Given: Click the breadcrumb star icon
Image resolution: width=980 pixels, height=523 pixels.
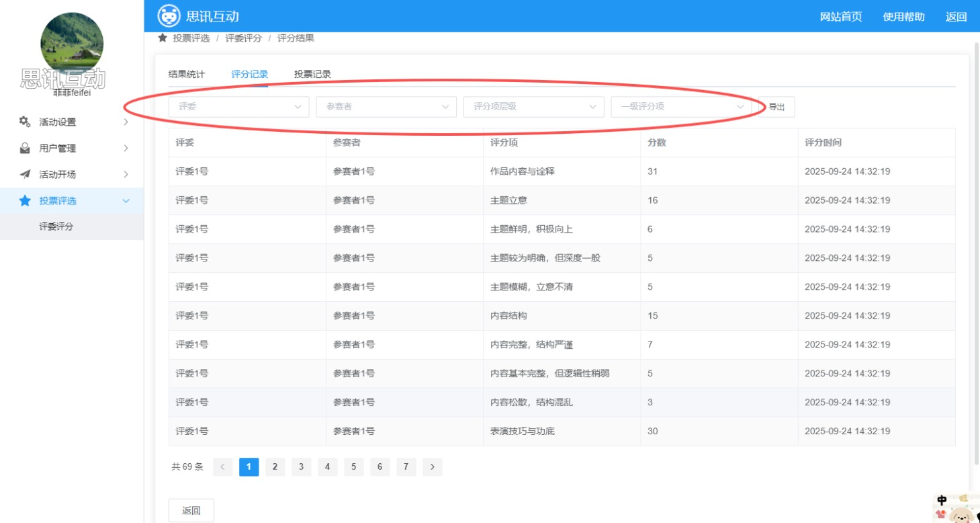Looking at the screenshot, I should tap(163, 38).
